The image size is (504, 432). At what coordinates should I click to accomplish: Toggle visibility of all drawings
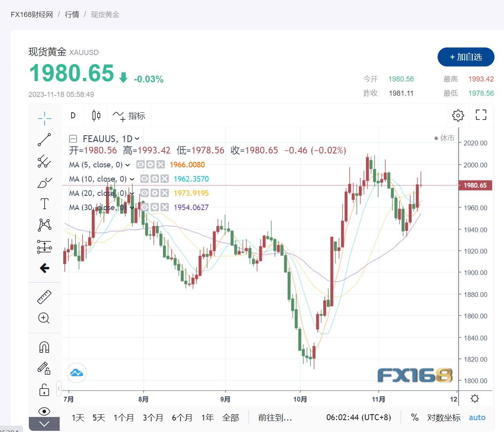click(44, 411)
